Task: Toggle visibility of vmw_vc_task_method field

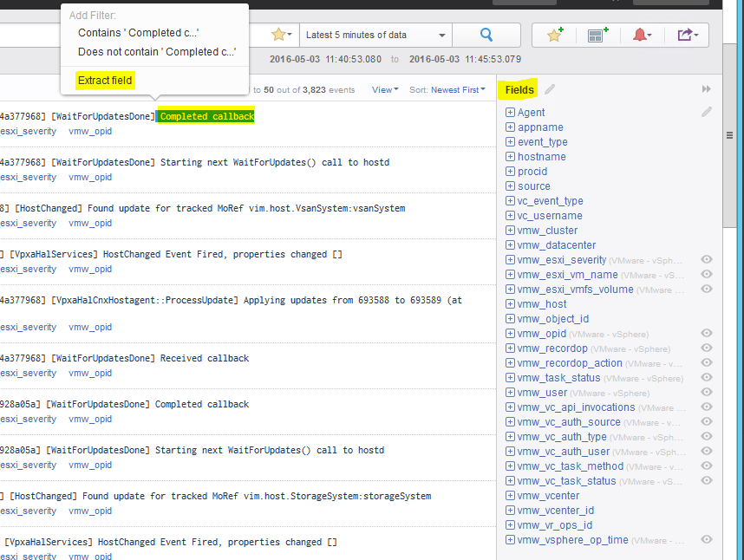Action: (707, 466)
